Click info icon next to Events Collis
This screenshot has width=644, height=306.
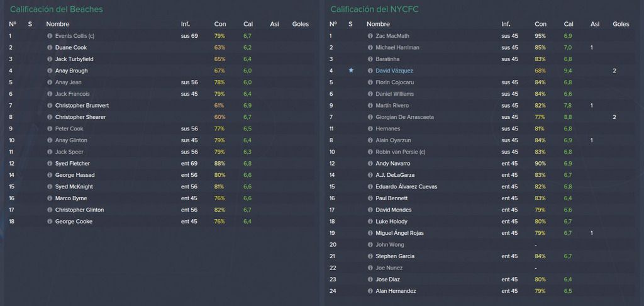coord(50,36)
